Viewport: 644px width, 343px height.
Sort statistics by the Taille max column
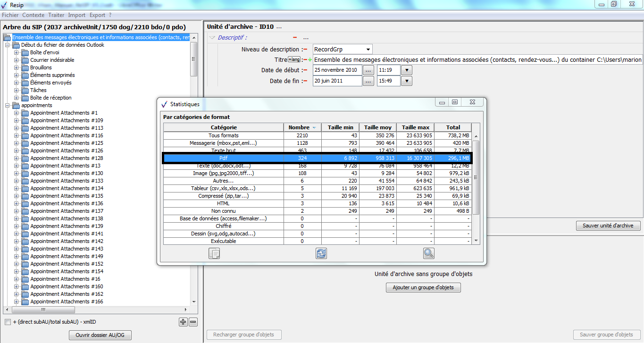point(415,127)
